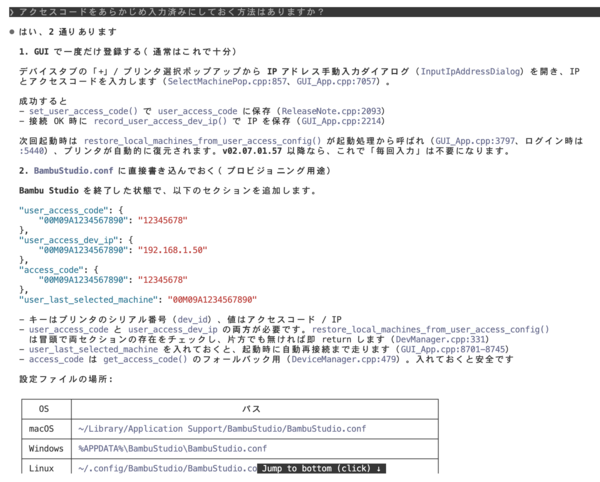Click the label 設定ファイルの場所:
Image resolution: width=600 pixels, height=482 pixels.
[66, 379]
